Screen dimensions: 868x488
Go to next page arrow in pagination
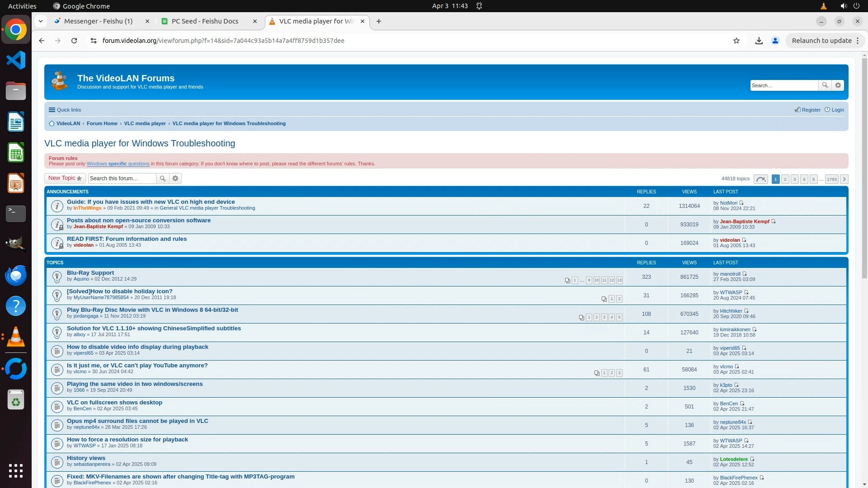(x=844, y=179)
